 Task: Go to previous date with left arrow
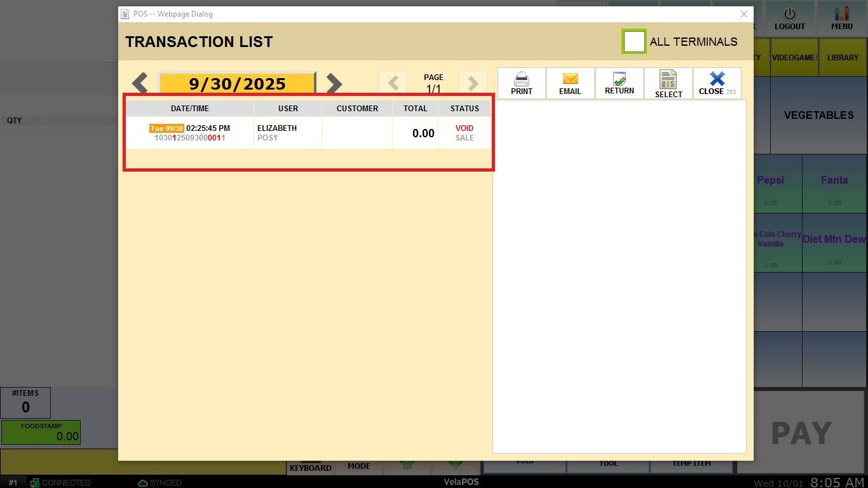click(140, 83)
